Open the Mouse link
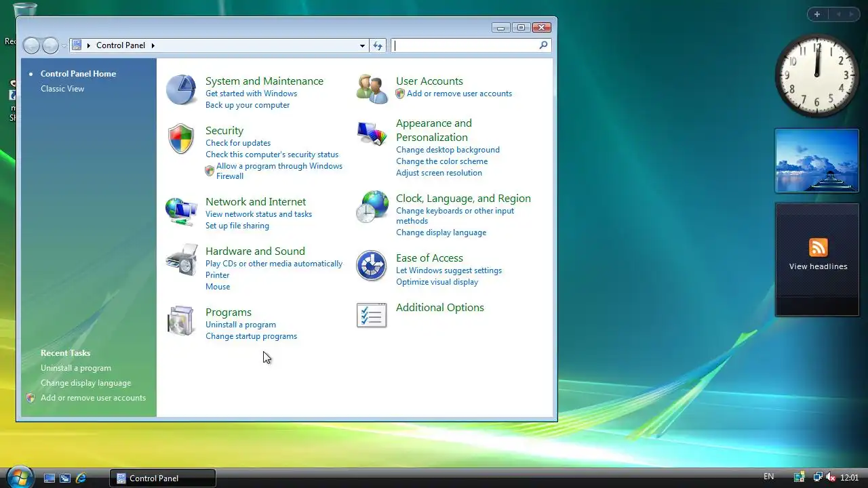 pos(218,287)
